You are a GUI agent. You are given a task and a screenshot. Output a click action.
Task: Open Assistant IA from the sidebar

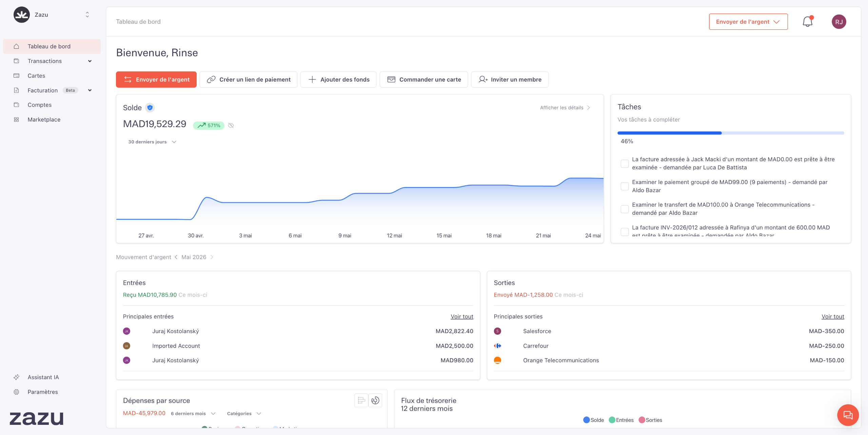coord(43,377)
